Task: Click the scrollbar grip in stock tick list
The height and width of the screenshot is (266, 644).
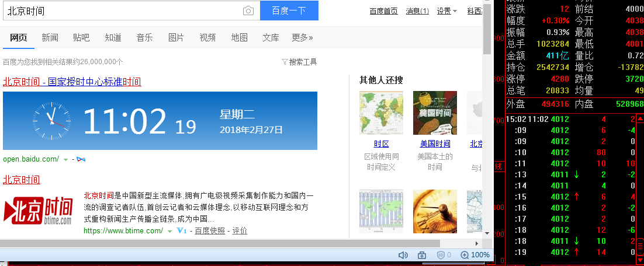Action: tap(640, 246)
